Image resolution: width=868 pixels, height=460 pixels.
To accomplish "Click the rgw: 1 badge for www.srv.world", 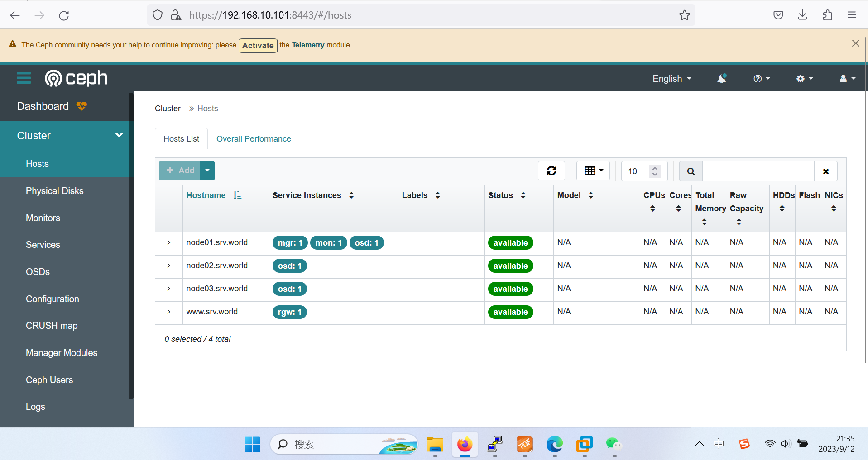I will click(x=289, y=312).
